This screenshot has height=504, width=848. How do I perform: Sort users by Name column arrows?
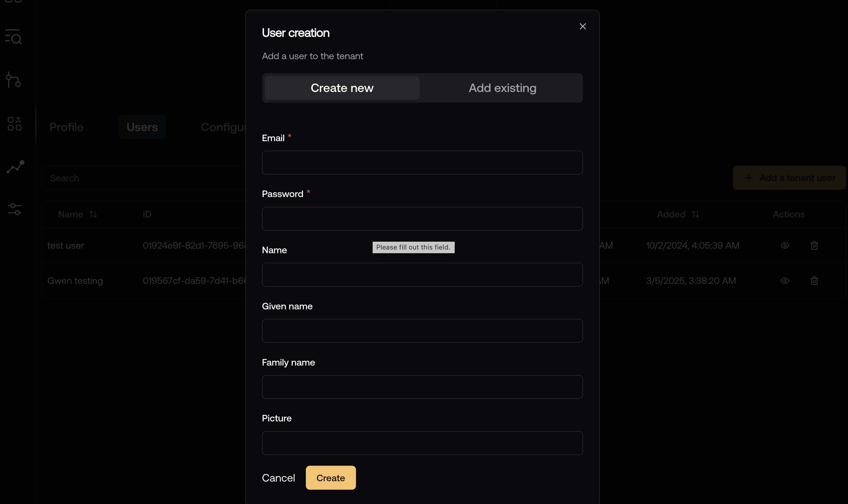(x=93, y=214)
